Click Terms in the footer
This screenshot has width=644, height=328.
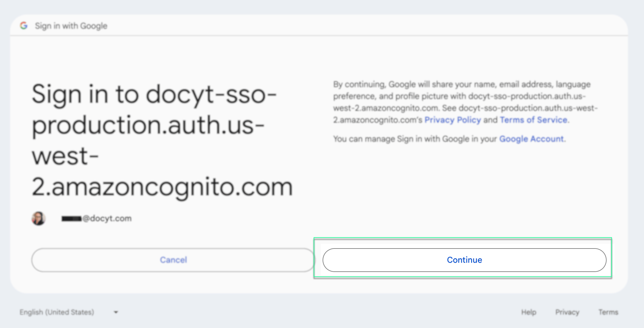(608, 312)
